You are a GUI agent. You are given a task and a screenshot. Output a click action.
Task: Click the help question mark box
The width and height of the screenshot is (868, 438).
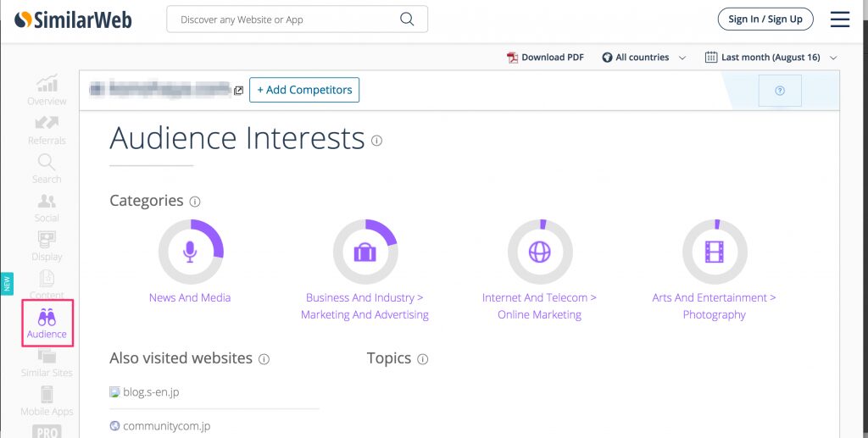(x=780, y=91)
